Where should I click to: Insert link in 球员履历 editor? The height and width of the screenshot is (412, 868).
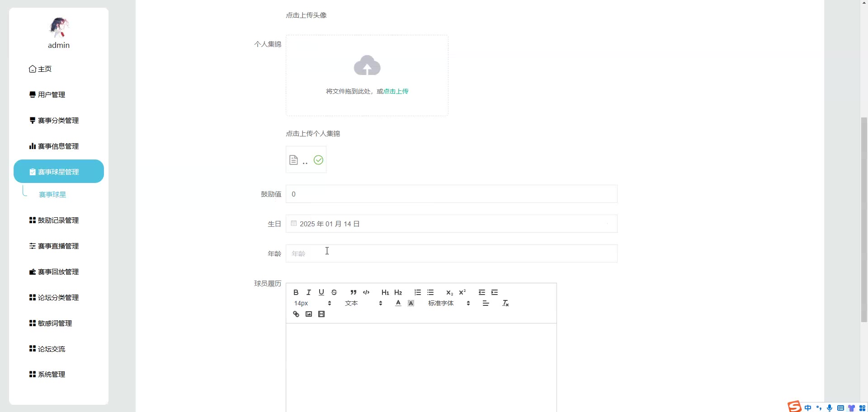pos(296,314)
